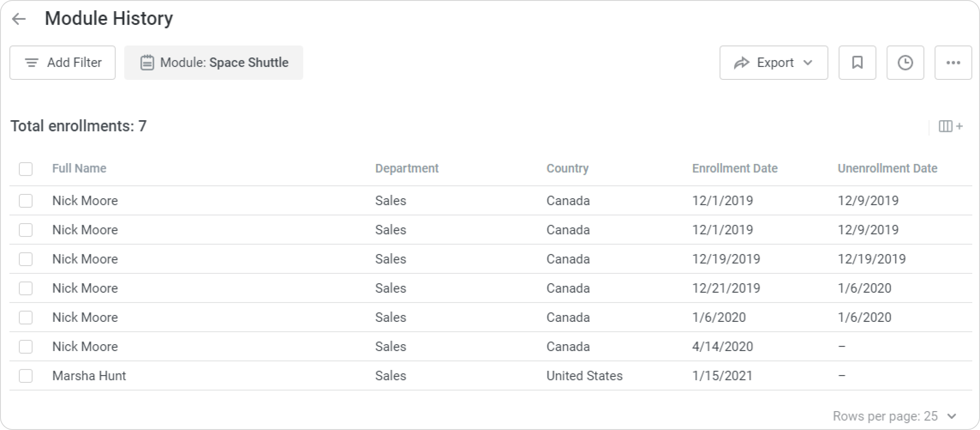This screenshot has width=980, height=430.
Task: Sort by the Department column header
Action: [x=406, y=168]
